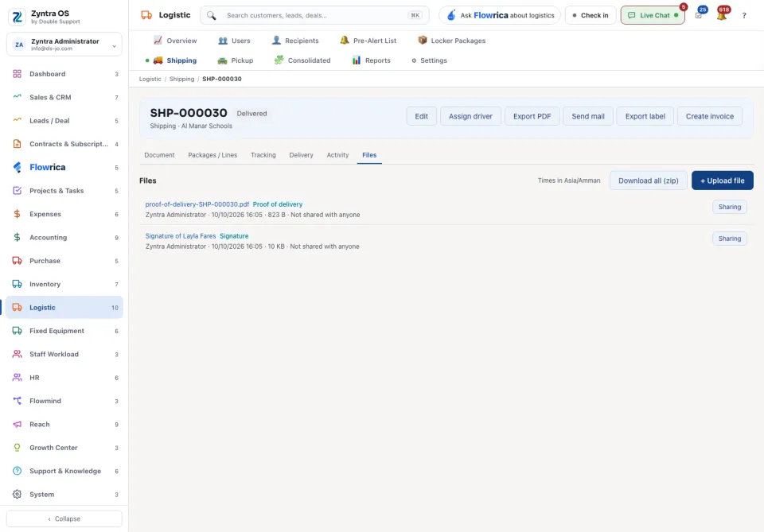Click Create invoice button
The image size is (764, 532).
pos(709,116)
